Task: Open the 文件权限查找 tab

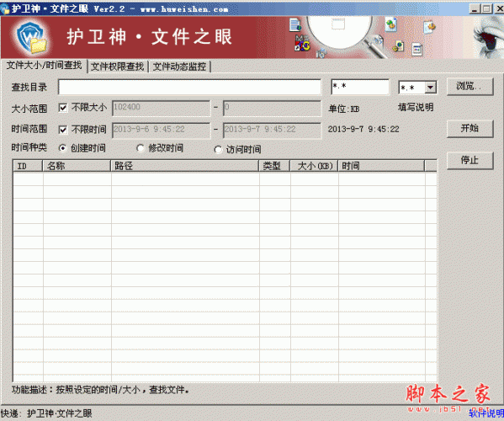Action: pyautogui.click(x=117, y=67)
